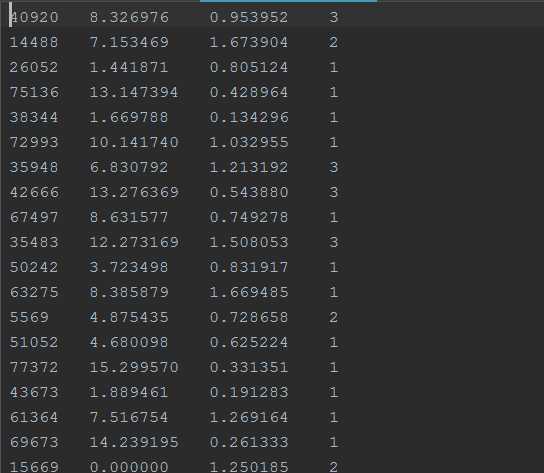
Task: Click the label 1 in the 77372 row
Action: pos(333,367)
